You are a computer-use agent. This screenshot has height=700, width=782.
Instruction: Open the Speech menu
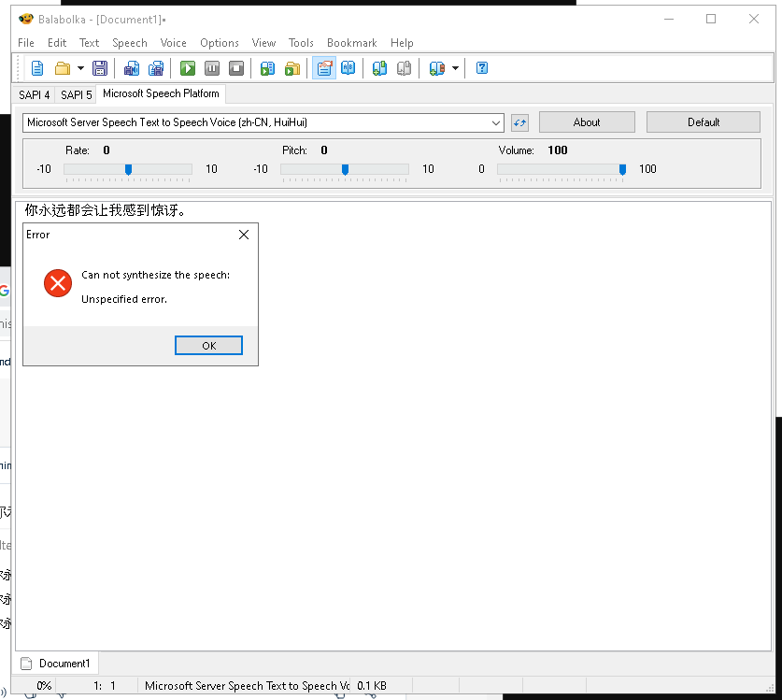[130, 43]
